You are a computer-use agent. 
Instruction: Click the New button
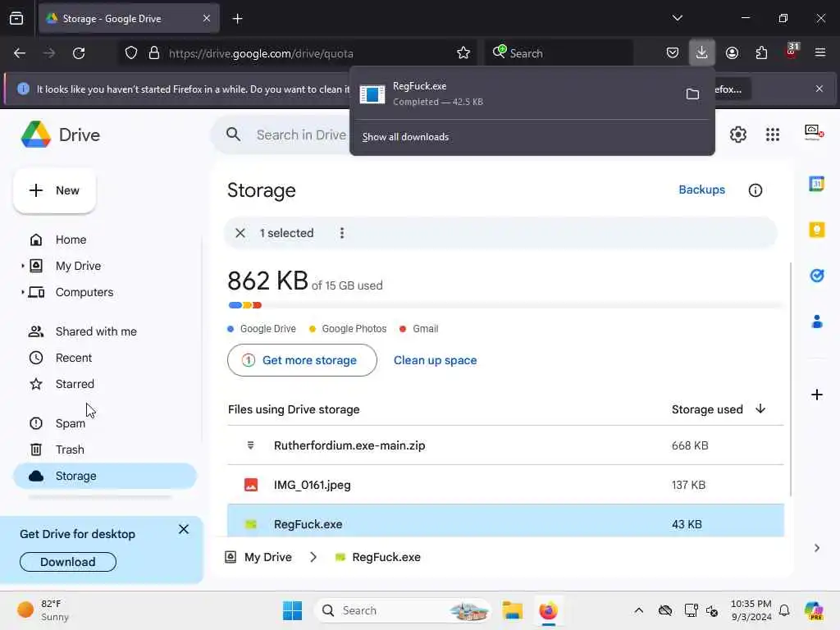(x=55, y=190)
